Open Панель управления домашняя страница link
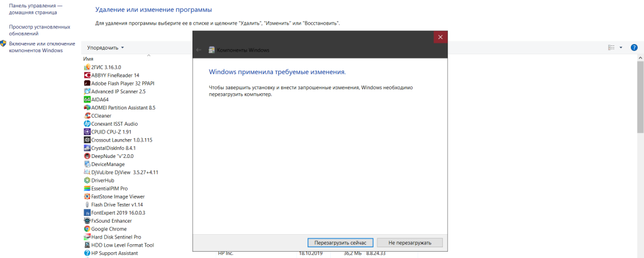 click(x=36, y=9)
